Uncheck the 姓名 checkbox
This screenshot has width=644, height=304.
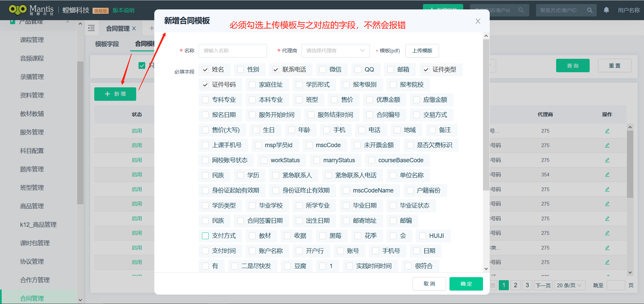tap(205, 70)
